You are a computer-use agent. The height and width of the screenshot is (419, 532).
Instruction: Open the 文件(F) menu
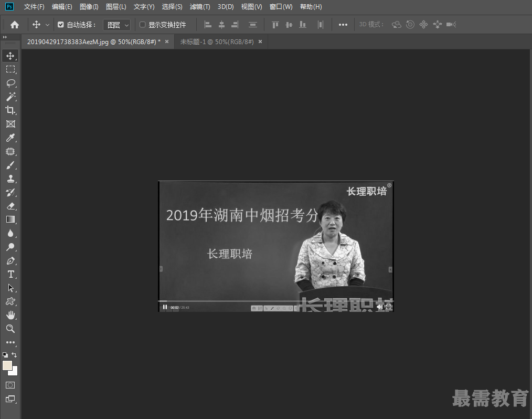tap(34, 7)
